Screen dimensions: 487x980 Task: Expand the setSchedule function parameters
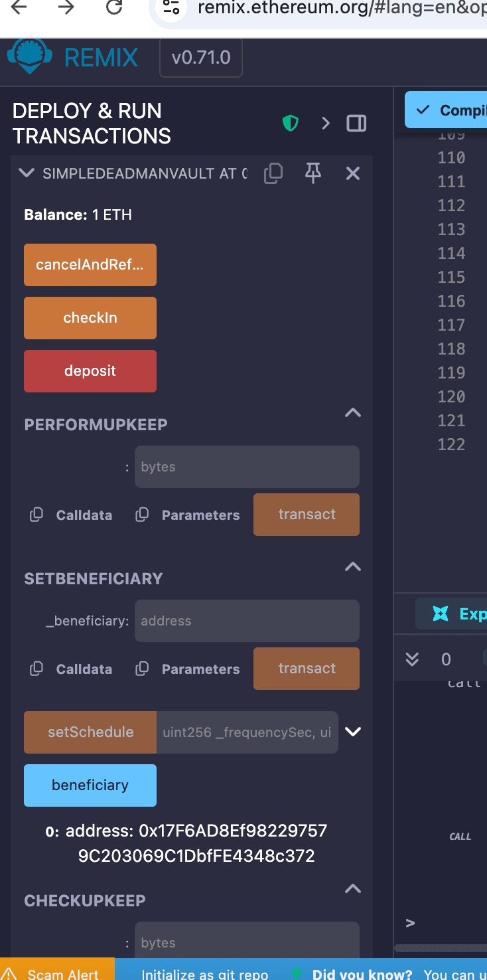353,732
